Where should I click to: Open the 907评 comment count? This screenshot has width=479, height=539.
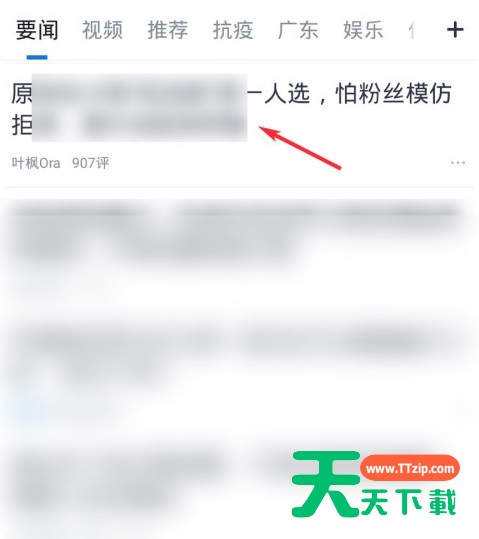click(x=90, y=163)
